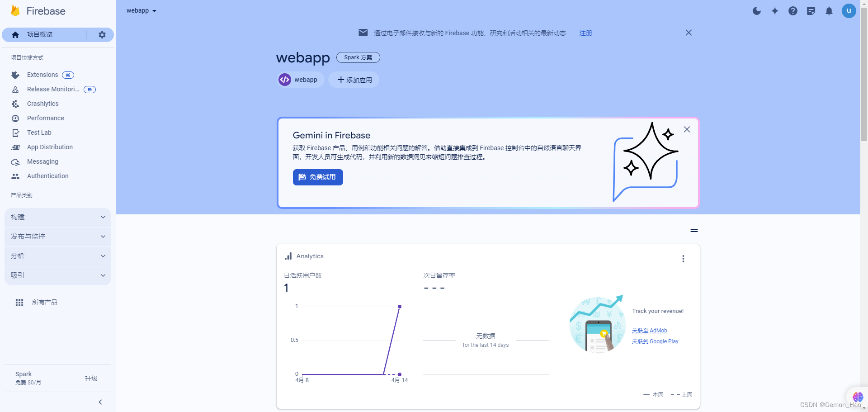
Task: Click the 本周 legend entry
Action: (x=653, y=395)
